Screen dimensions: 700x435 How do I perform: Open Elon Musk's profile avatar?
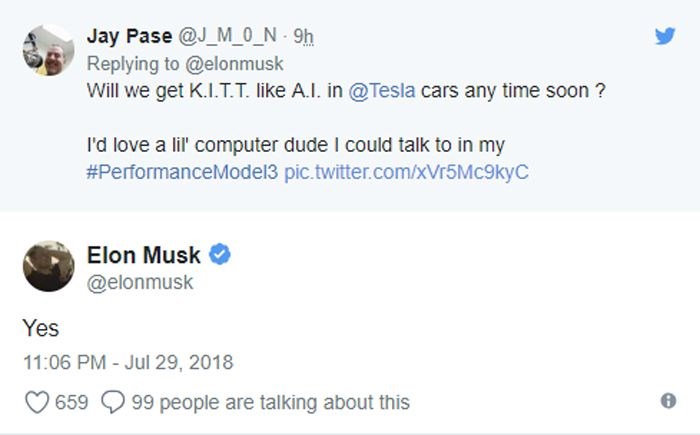click(47, 266)
